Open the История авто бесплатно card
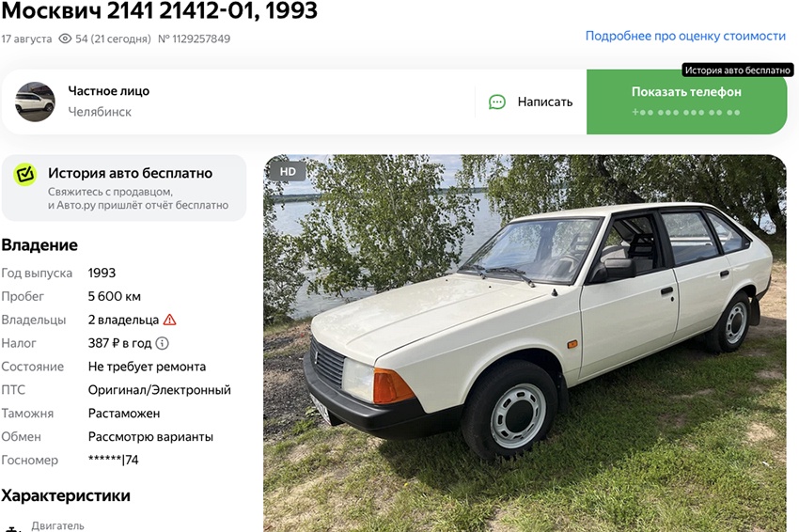The image size is (799, 532). coord(124,188)
